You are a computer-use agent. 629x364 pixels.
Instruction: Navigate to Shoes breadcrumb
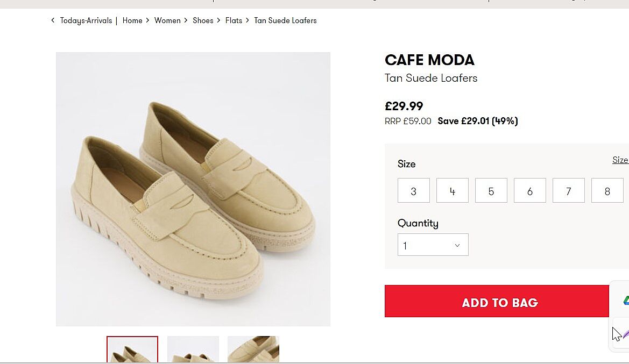click(x=203, y=20)
